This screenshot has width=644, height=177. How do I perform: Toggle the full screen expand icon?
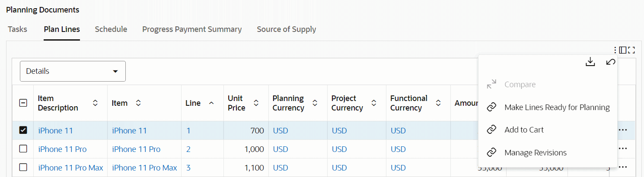[631, 50]
